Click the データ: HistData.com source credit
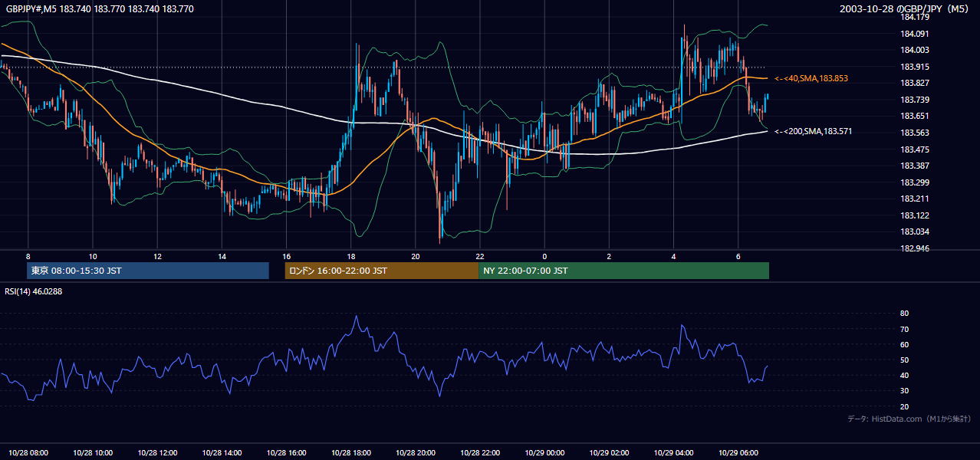980x460 pixels. click(909, 419)
